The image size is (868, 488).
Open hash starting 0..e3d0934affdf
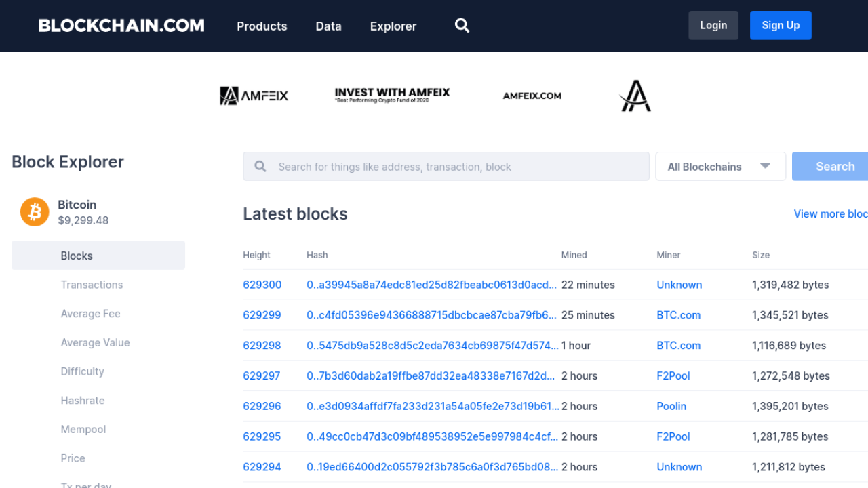point(433,407)
